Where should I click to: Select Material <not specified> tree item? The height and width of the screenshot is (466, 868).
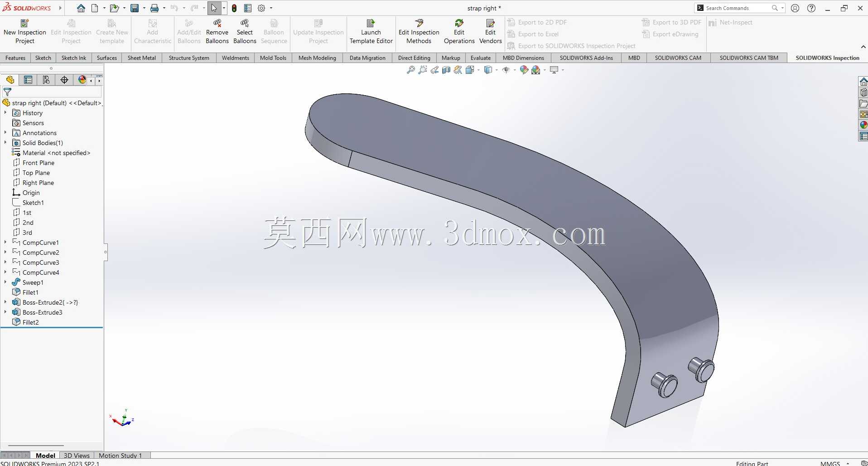56,153
